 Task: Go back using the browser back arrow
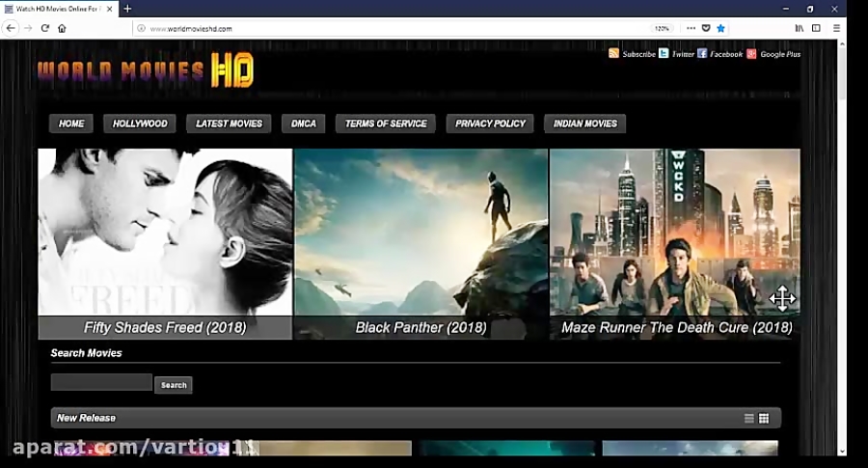point(11,28)
